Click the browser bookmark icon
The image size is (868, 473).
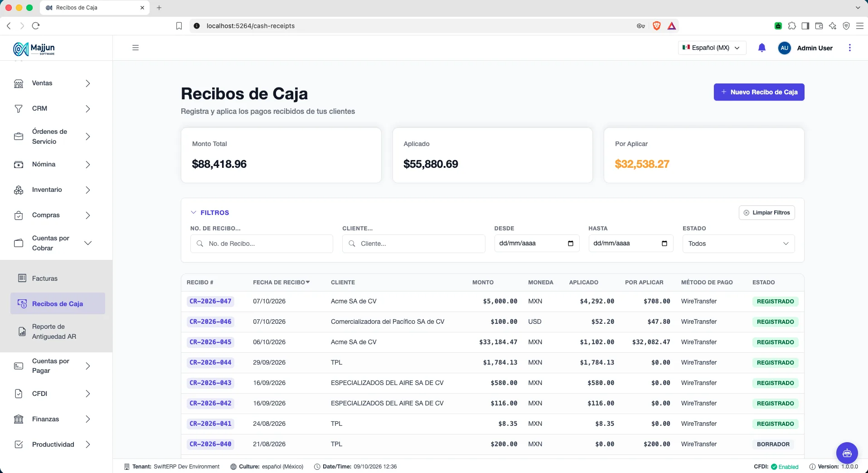[179, 26]
